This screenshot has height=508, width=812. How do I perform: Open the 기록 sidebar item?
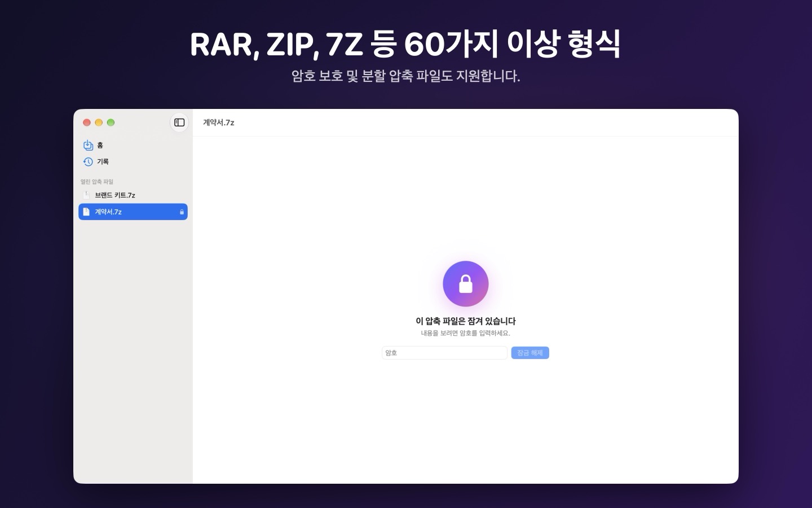click(x=133, y=162)
